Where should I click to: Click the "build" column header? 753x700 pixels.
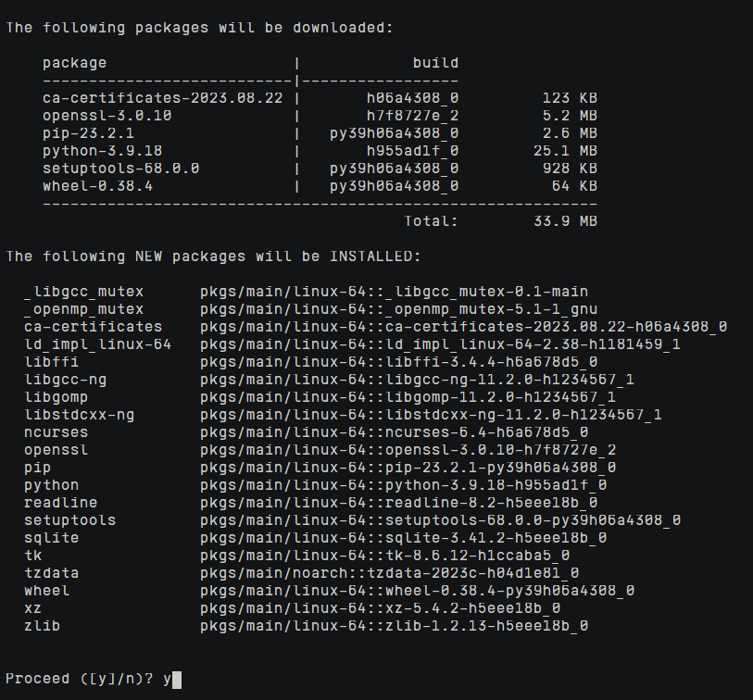pyautogui.click(x=435, y=63)
